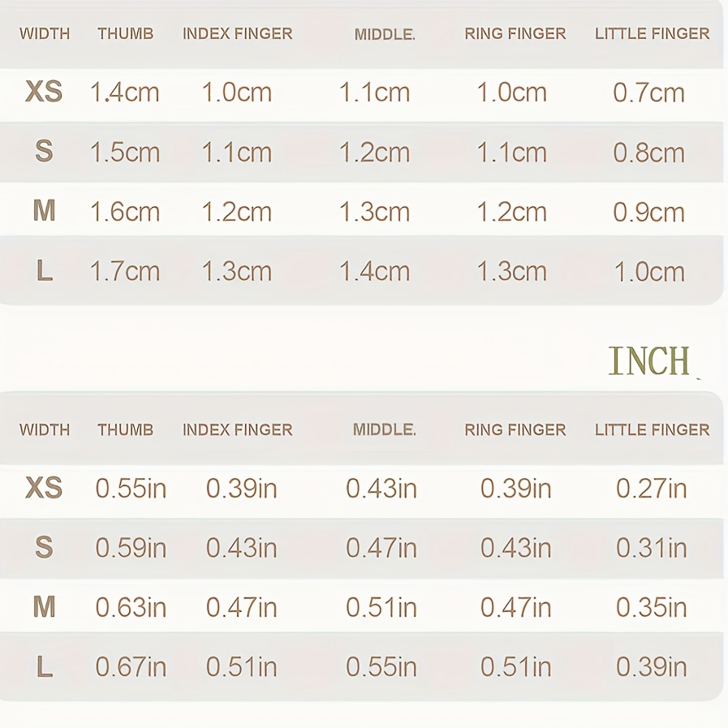Select the 1.7cm thumb width for size L
The image size is (728, 728).
124,271
